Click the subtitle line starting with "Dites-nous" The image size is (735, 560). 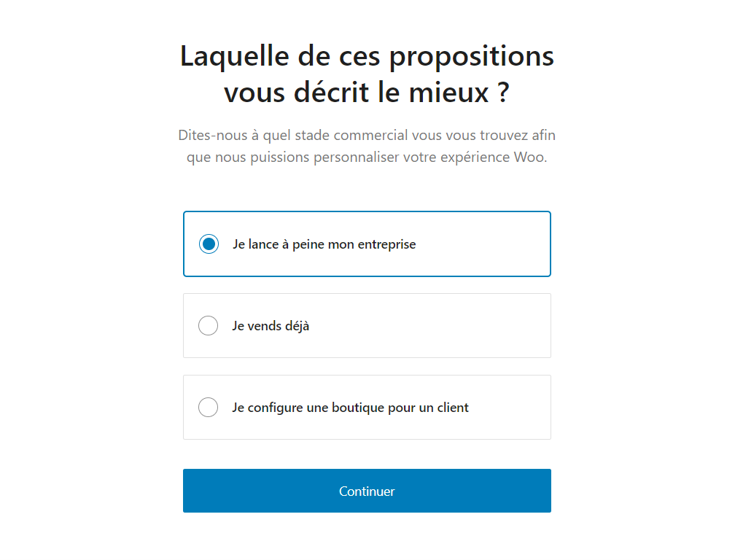pyautogui.click(x=367, y=136)
